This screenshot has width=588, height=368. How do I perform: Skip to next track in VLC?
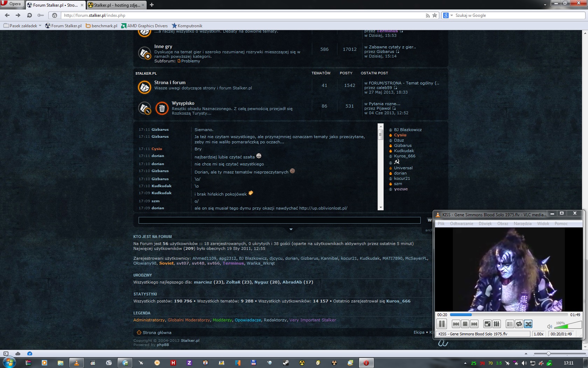click(x=474, y=324)
